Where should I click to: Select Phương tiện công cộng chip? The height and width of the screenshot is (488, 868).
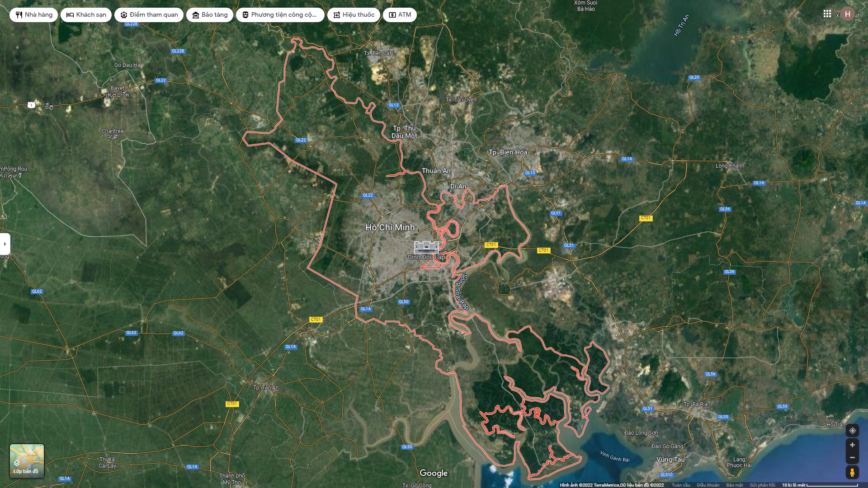280,15
